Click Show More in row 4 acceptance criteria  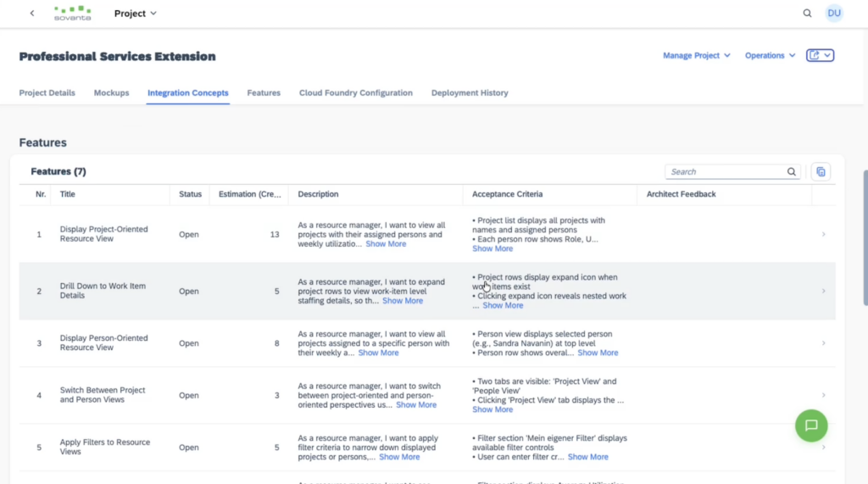pos(492,409)
